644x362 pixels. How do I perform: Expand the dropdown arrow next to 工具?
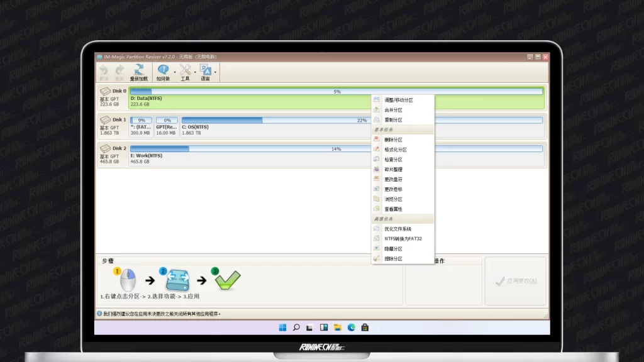pyautogui.click(x=195, y=72)
